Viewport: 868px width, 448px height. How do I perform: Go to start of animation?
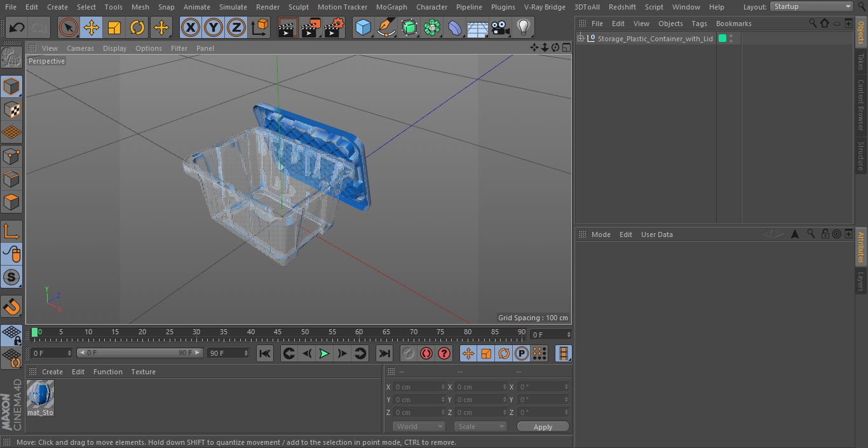point(265,353)
